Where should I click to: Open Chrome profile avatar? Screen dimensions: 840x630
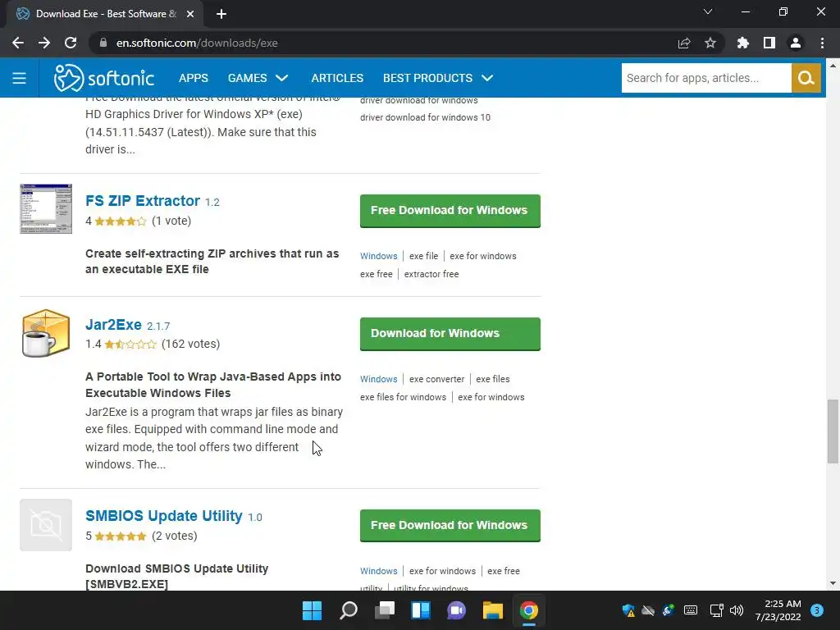click(796, 43)
